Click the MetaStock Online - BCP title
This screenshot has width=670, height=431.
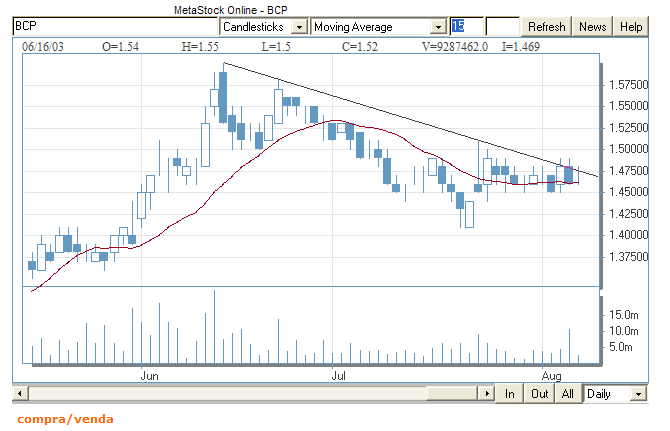click(x=231, y=10)
